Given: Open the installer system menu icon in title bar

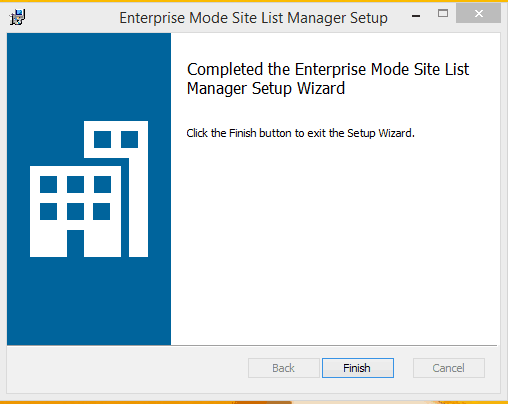Looking at the screenshot, I should 17,17.
